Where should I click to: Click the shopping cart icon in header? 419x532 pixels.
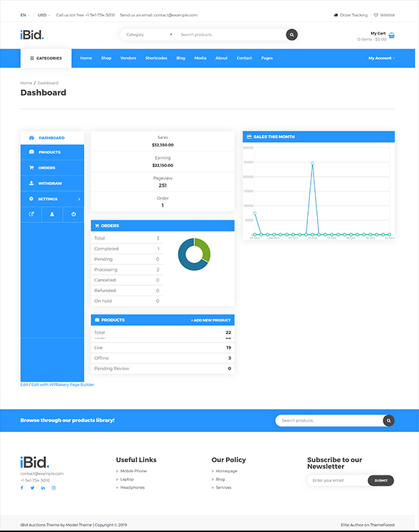pos(391,36)
